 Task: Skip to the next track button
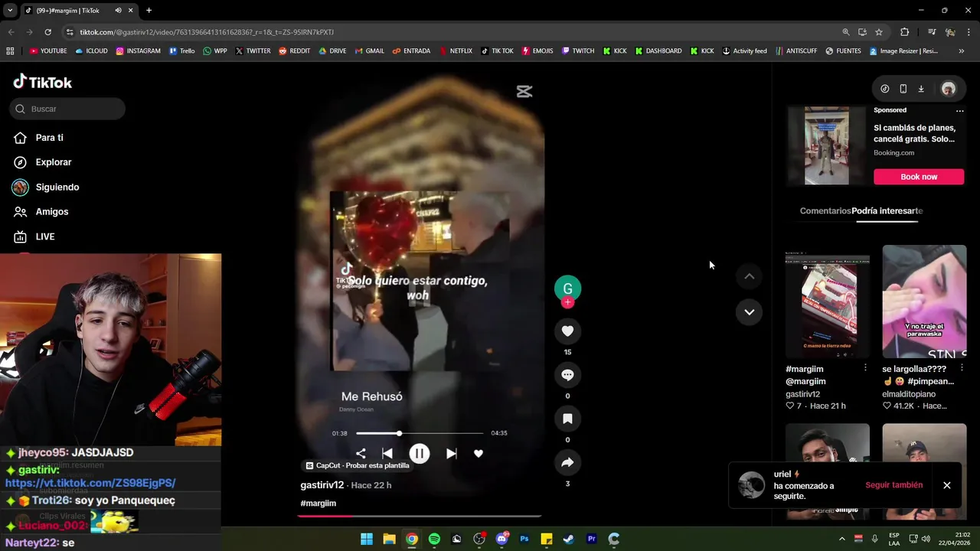(451, 454)
